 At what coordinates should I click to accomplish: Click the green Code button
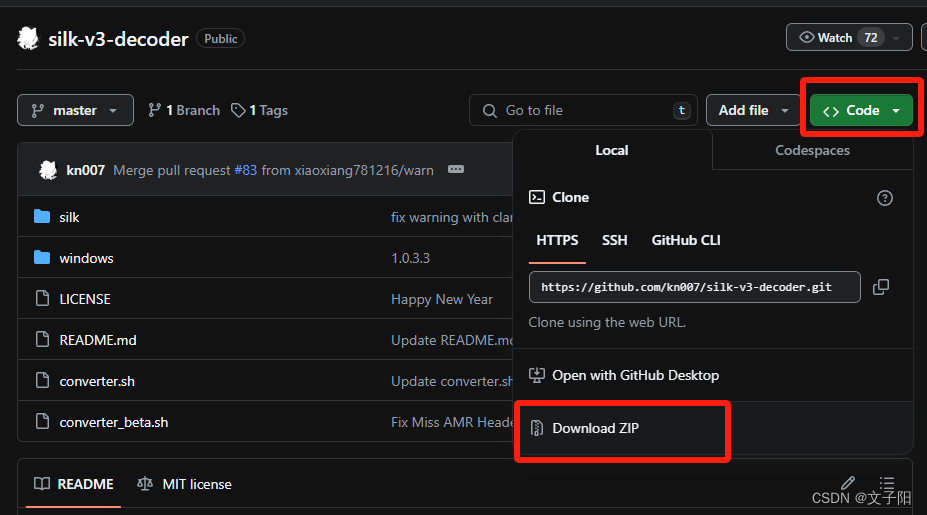[861, 111]
